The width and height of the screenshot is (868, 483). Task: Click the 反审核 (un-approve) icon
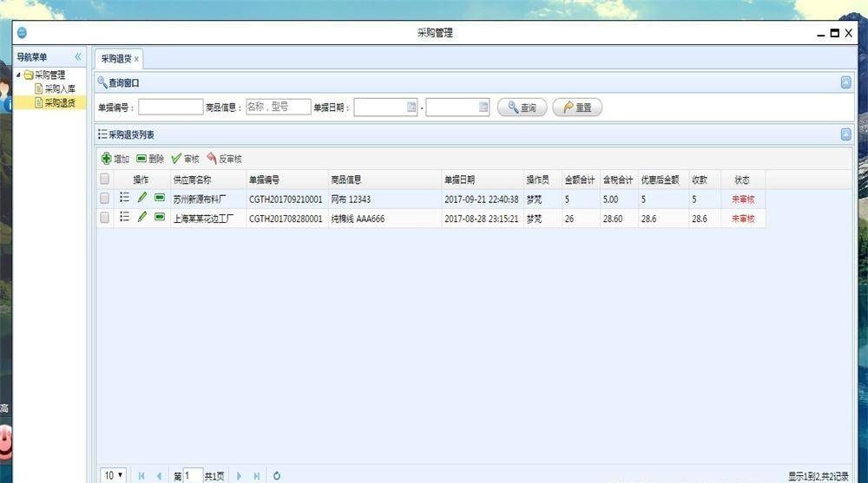(212, 159)
